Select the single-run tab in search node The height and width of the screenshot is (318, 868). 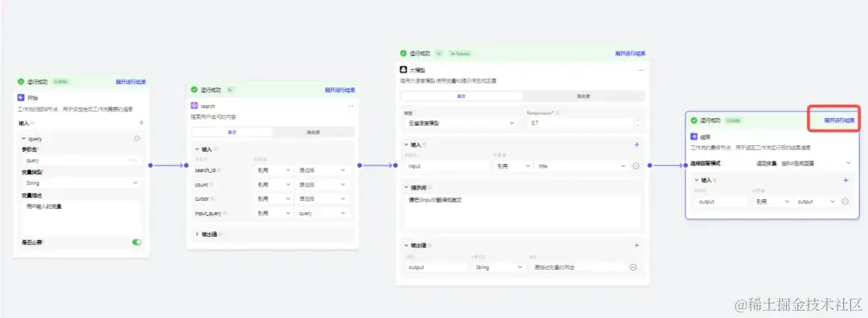pyautogui.click(x=232, y=132)
